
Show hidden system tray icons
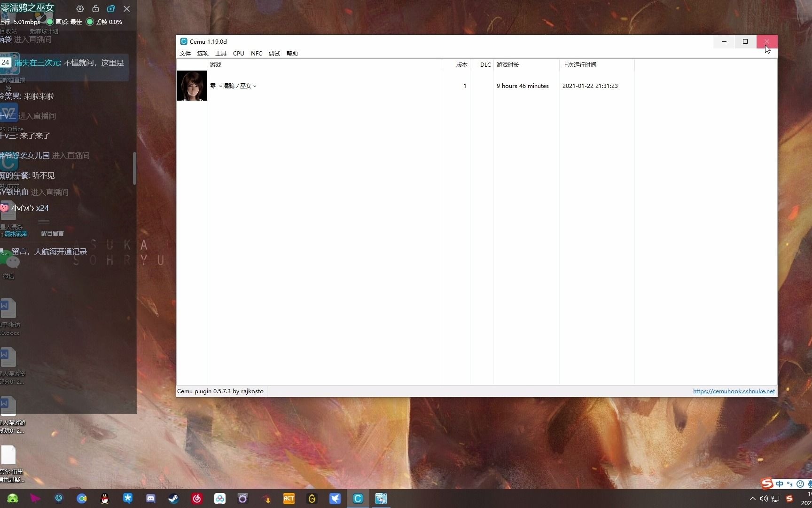pyautogui.click(x=753, y=499)
